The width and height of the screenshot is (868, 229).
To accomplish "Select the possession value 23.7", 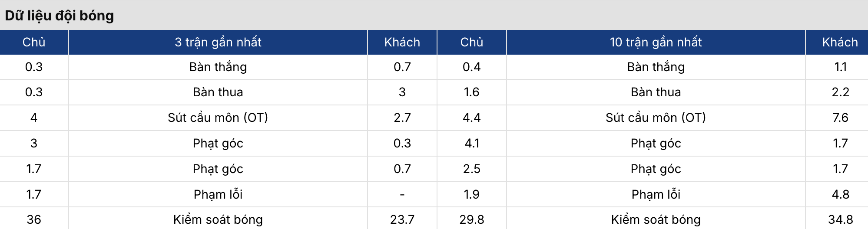I will pos(402,219).
